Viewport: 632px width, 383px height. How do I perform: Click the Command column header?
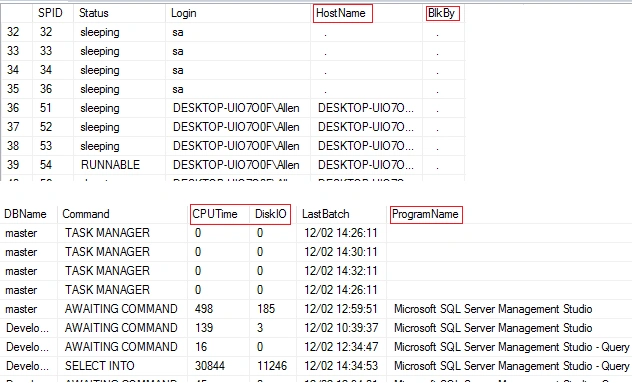pos(86,214)
